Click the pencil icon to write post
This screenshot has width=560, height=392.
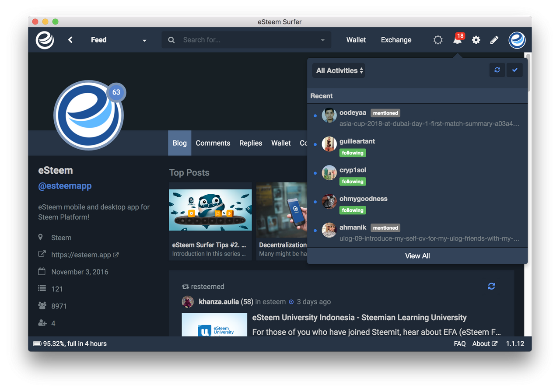494,40
